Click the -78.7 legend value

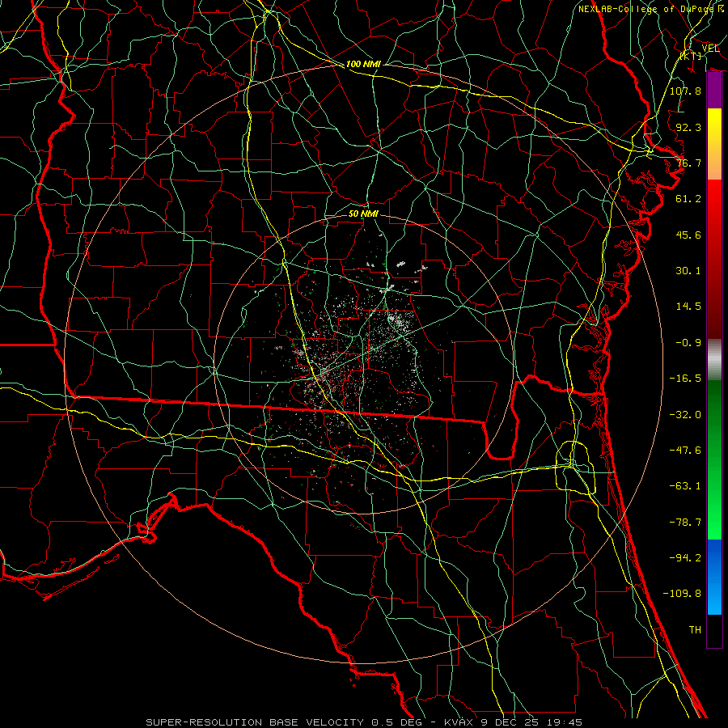tap(685, 523)
